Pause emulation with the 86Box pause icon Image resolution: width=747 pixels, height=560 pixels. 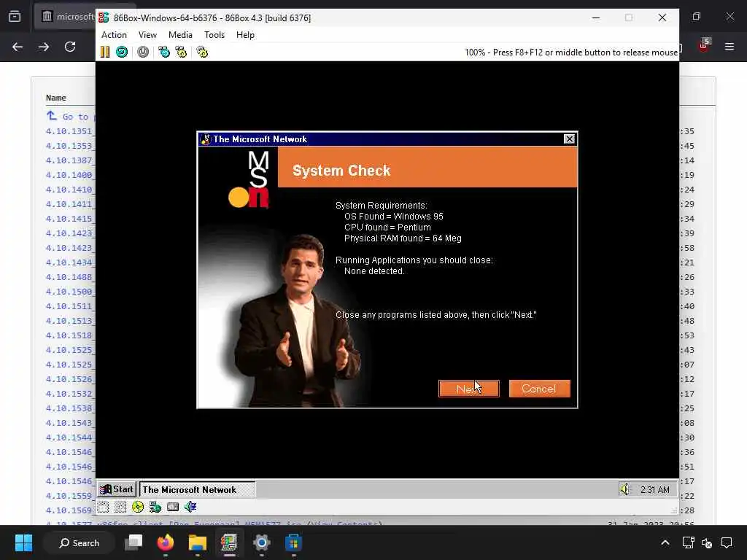point(105,52)
